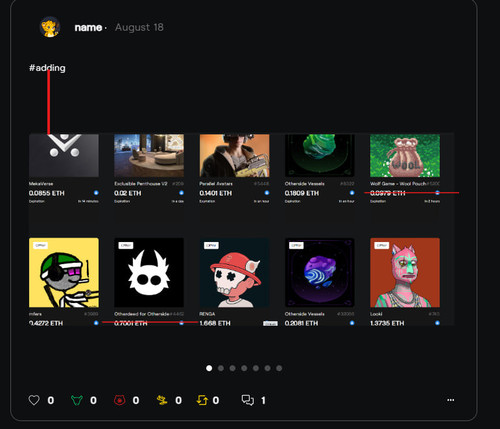Click the 0.1401 ETH price
The image size is (500, 429).
tap(216, 193)
